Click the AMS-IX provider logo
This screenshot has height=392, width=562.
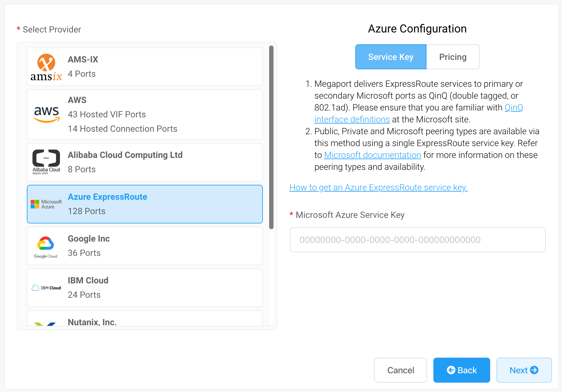(x=46, y=67)
